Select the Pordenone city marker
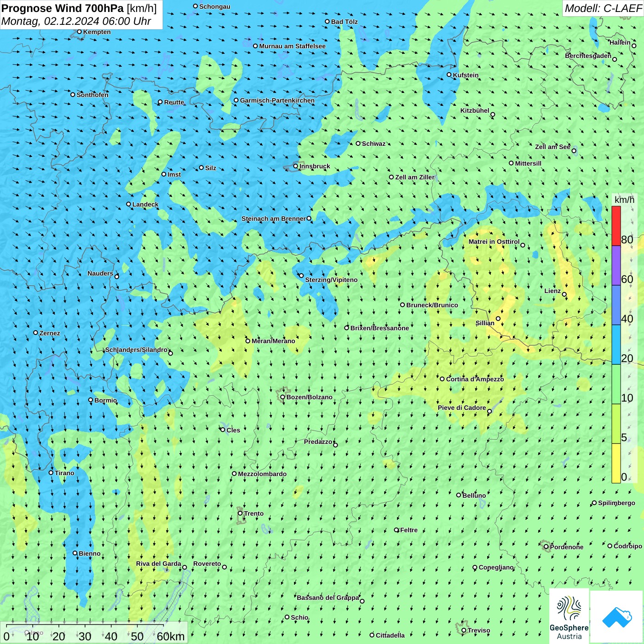 point(546,547)
